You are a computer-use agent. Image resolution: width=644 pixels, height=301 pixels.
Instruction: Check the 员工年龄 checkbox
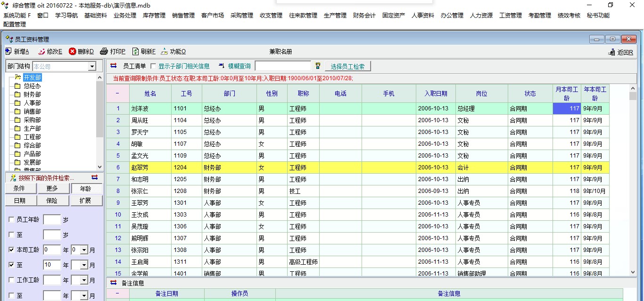click(12, 220)
